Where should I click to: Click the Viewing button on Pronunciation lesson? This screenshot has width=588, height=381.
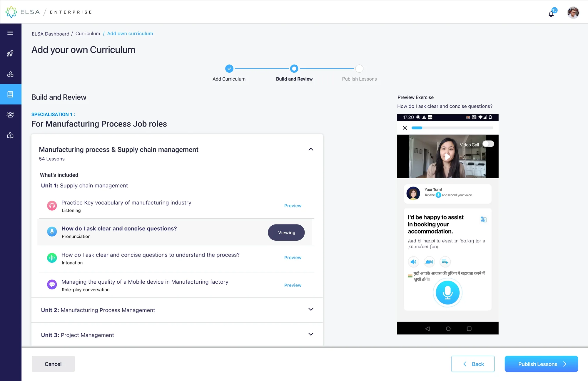click(x=286, y=232)
